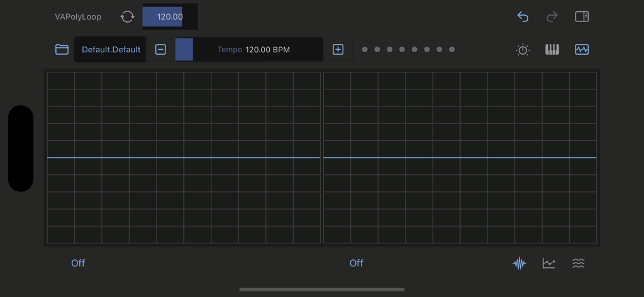
Task: Open the Default.Default preset selector
Action: click(x=111, y=49)
